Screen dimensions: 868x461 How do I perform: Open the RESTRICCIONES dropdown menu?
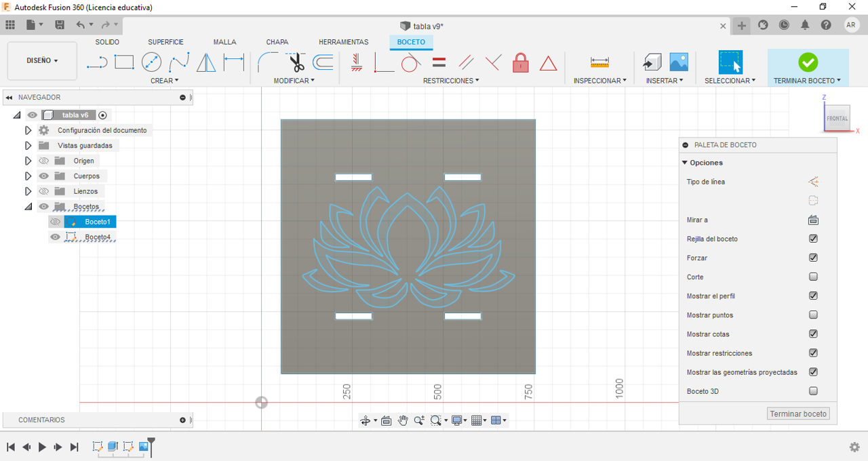[451, 81]
